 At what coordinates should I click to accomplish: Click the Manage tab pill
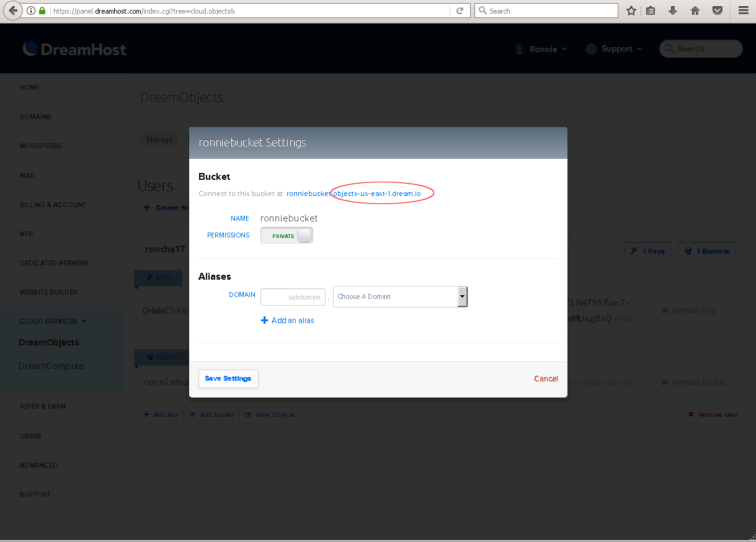coord(159,140)
